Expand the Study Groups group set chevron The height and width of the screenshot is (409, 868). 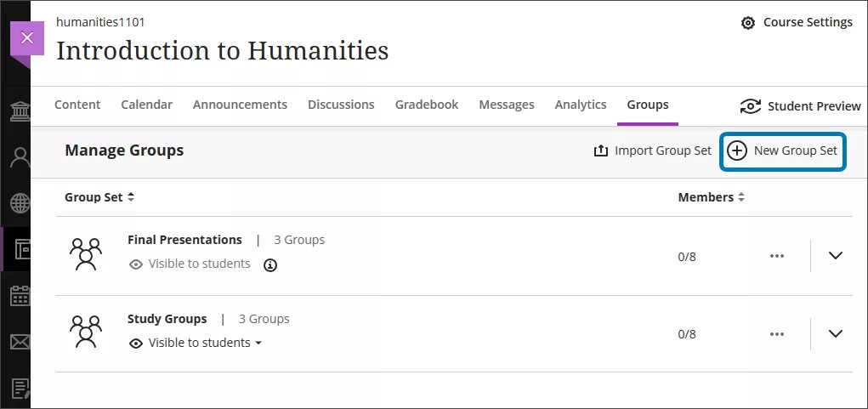click(835, 333)
